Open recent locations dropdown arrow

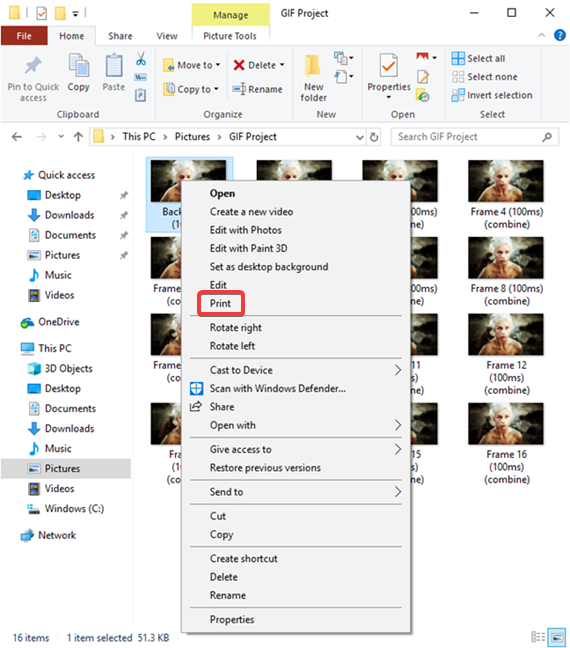61,136
